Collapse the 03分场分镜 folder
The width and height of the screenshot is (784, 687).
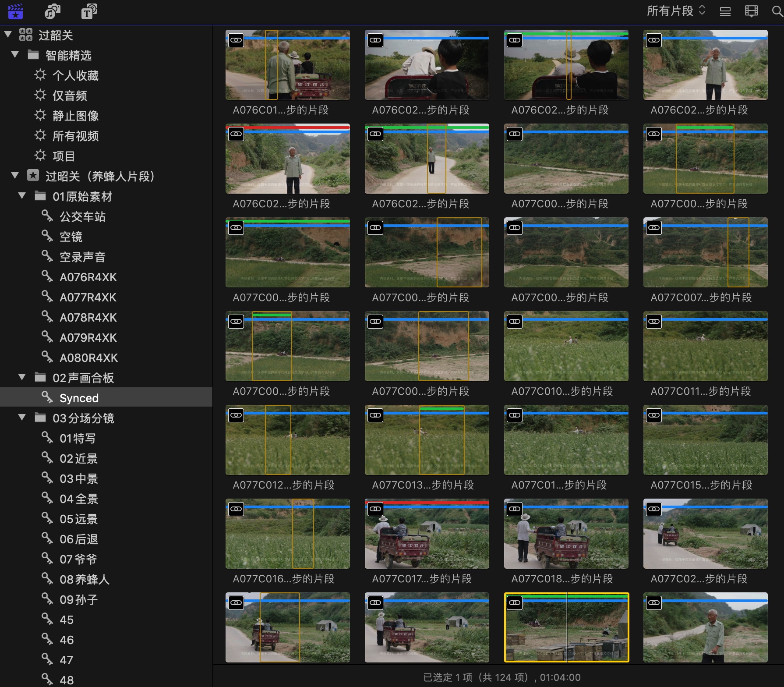(x=22, y=418)
